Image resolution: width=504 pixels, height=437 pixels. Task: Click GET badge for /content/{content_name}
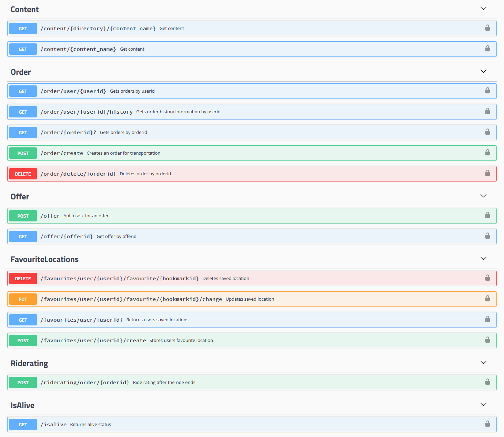tap(23, 49)
